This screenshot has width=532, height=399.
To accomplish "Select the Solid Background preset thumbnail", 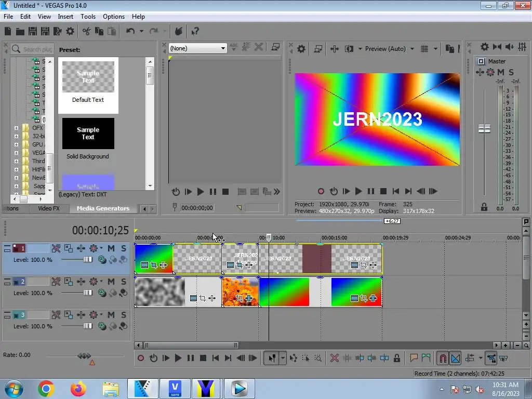I will click(x=88, y=134).
